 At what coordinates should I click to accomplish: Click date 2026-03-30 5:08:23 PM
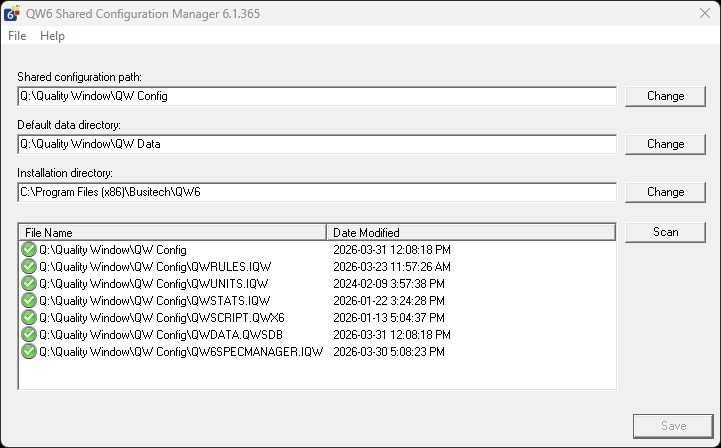tap(389, 352)
